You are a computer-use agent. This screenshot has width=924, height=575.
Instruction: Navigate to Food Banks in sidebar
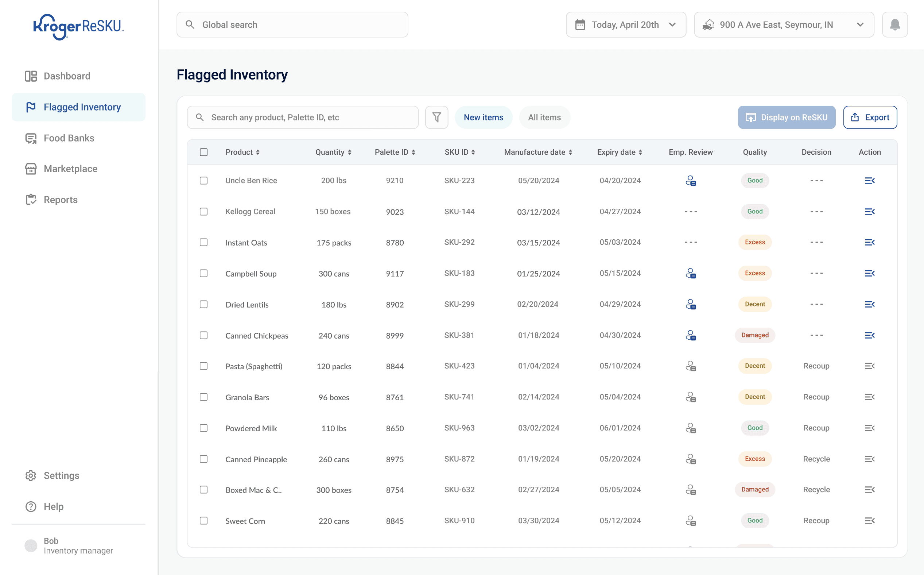point(69,138)
